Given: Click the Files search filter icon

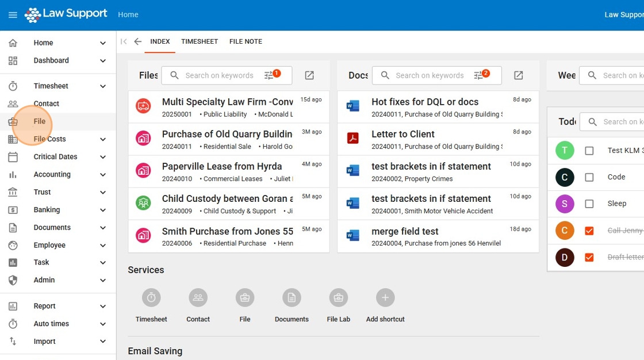Looking at the screenshot, I should 270,75.
